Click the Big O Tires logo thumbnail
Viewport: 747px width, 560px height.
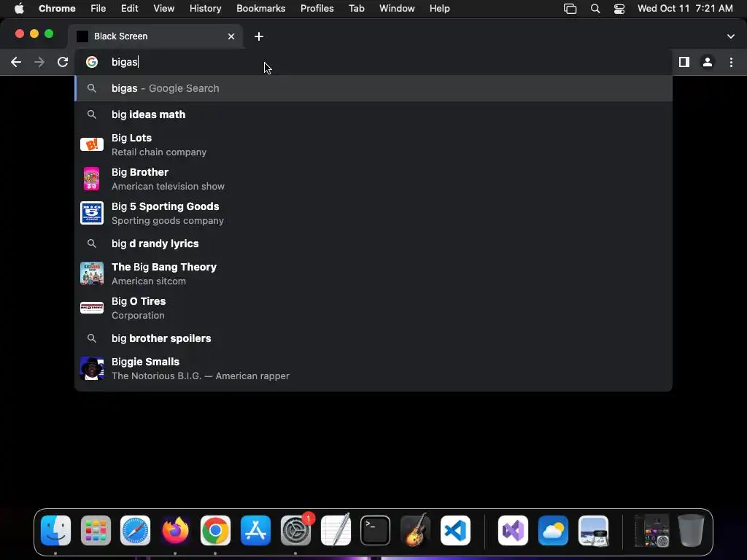[91, 308]
